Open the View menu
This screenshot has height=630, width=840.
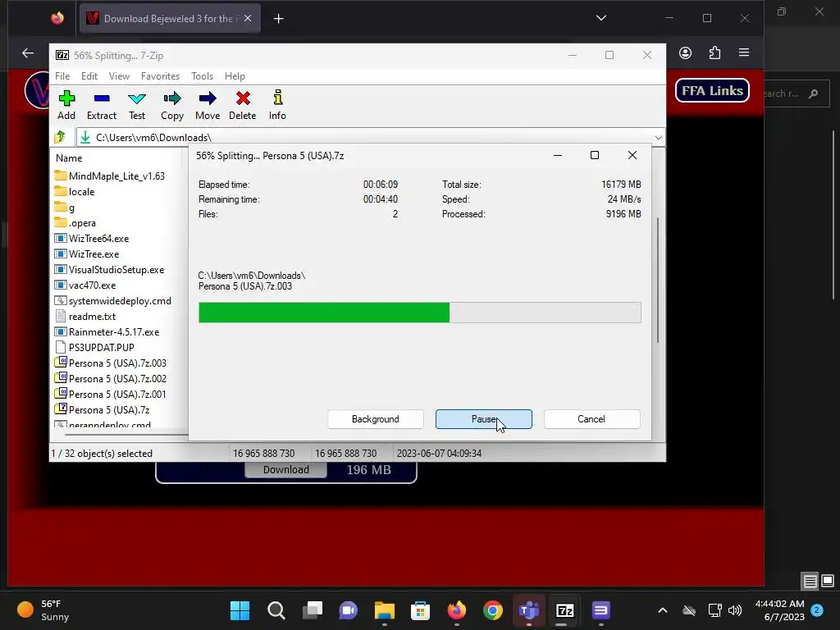[x=119, y=76]
